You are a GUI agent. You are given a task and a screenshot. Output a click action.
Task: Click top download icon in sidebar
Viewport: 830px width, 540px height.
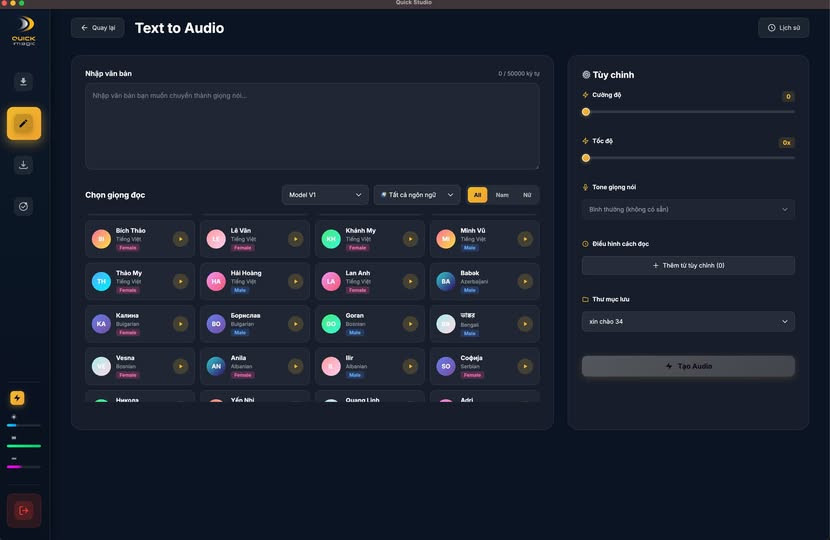point(23,82)
